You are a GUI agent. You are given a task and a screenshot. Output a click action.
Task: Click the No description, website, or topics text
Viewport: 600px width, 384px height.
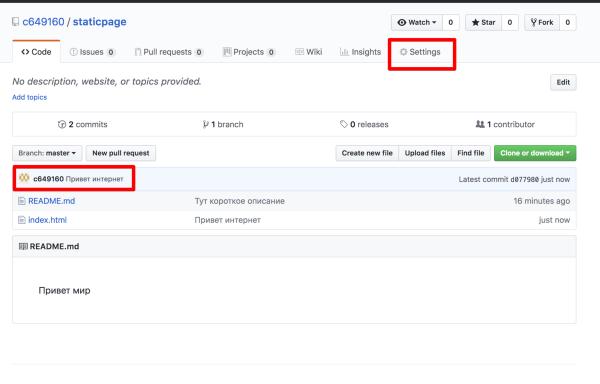coord(107,81)
